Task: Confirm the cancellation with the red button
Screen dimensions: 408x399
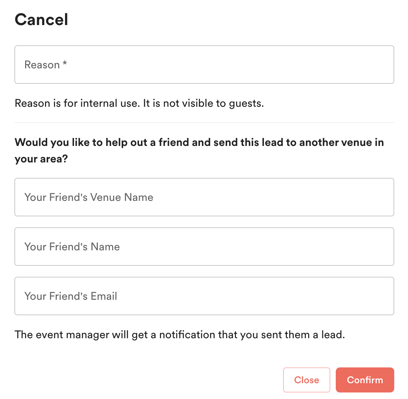Action: [365, 380]
